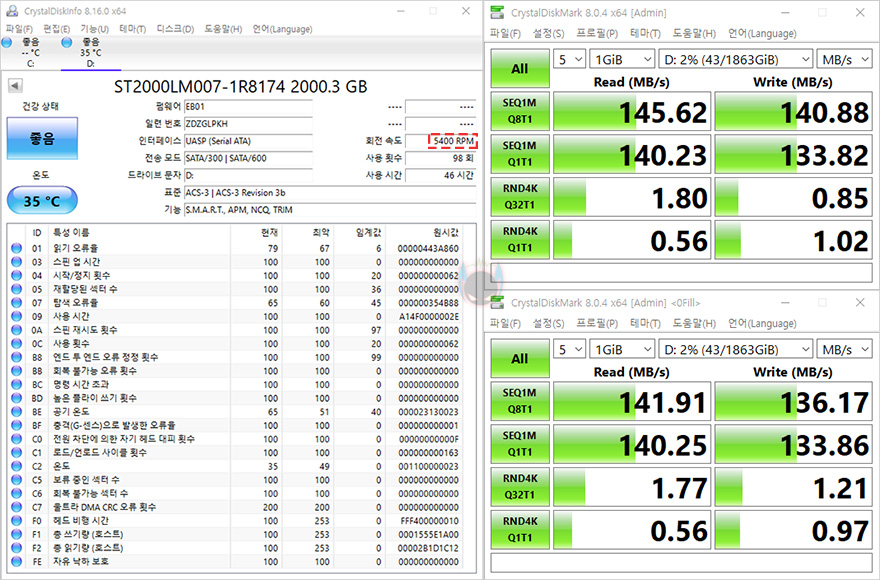Click the transfer mode field SATA/300 | SATA/600
The height and width of the screenshot is (580, 880).
[248, 158]
